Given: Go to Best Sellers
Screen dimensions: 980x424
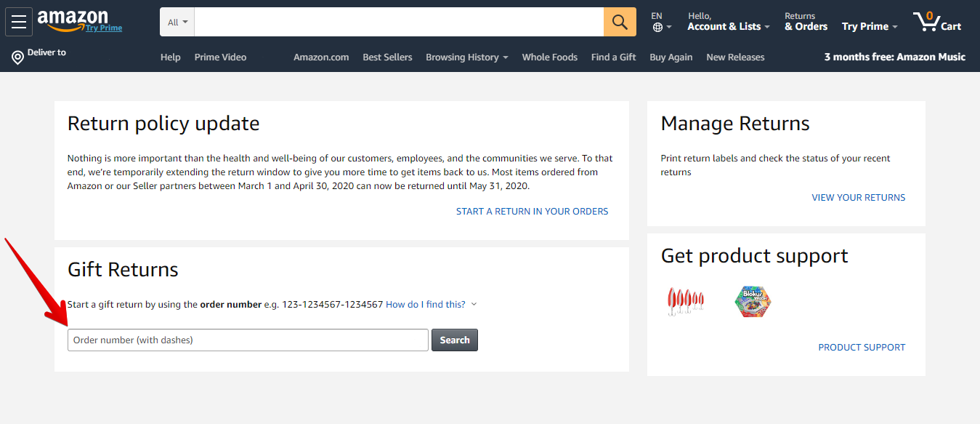Looking at the screenshot, I should coord(387,57).
